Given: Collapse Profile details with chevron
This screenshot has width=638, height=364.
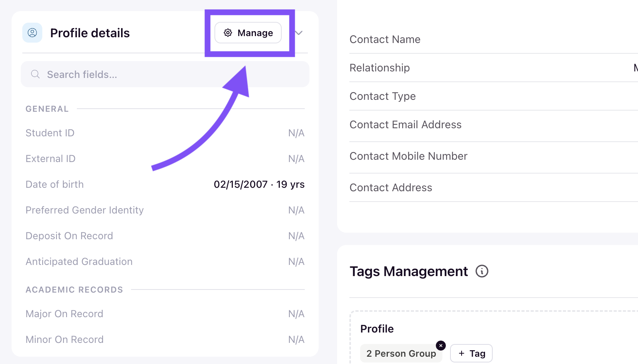Looking at the screenshot, I should (x=299, y=33).
